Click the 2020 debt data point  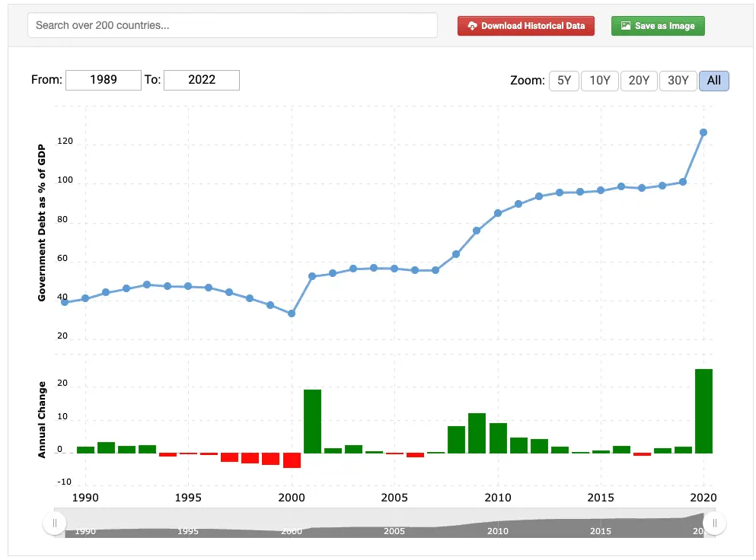(703, 132)
